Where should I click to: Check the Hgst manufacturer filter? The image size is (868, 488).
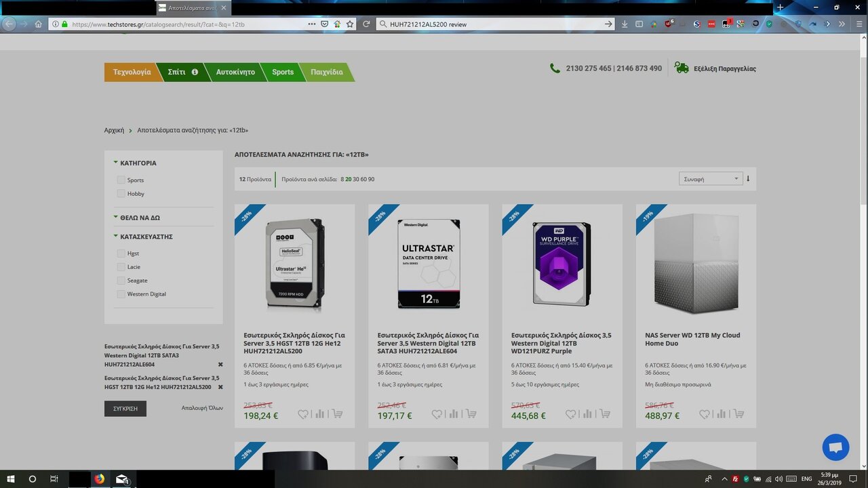(x=121, y=253)
